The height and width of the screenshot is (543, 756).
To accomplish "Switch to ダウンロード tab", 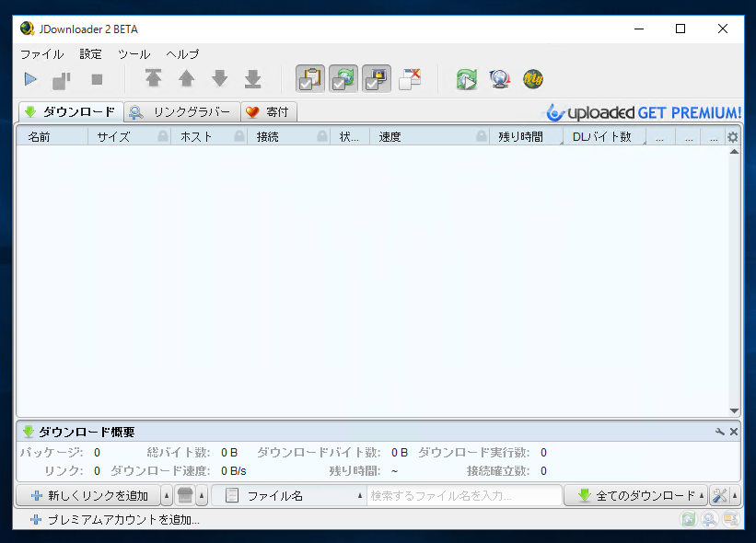I will 71,111.
